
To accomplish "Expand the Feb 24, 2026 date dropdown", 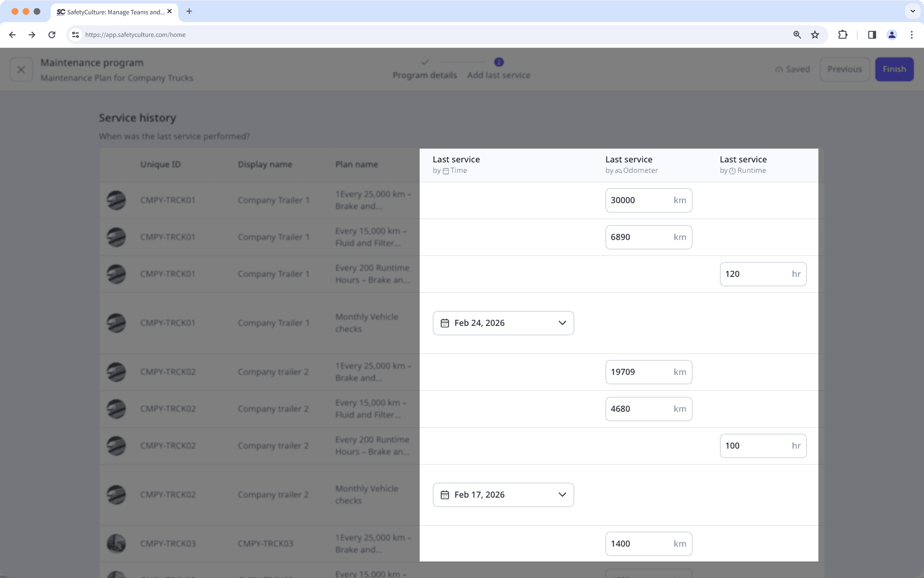I will tap(562, 323).
